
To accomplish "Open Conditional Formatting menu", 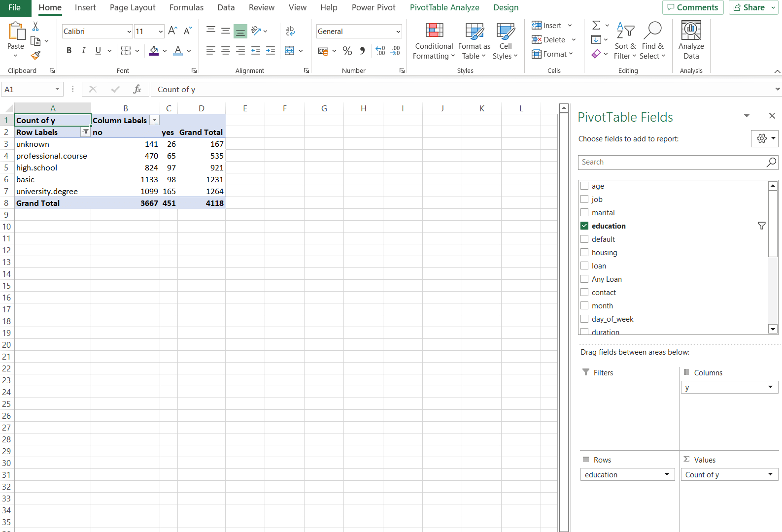I will tap(434, 41).
